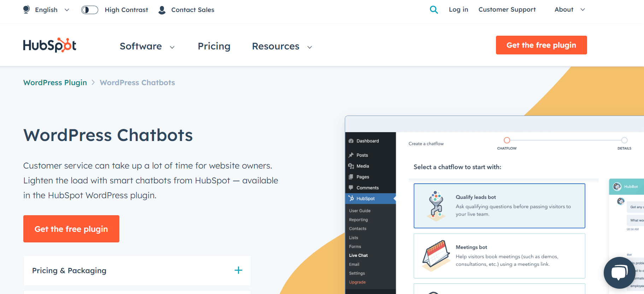Click Customer Support in top bar
The image size is (644, 294).
[507, 10]
